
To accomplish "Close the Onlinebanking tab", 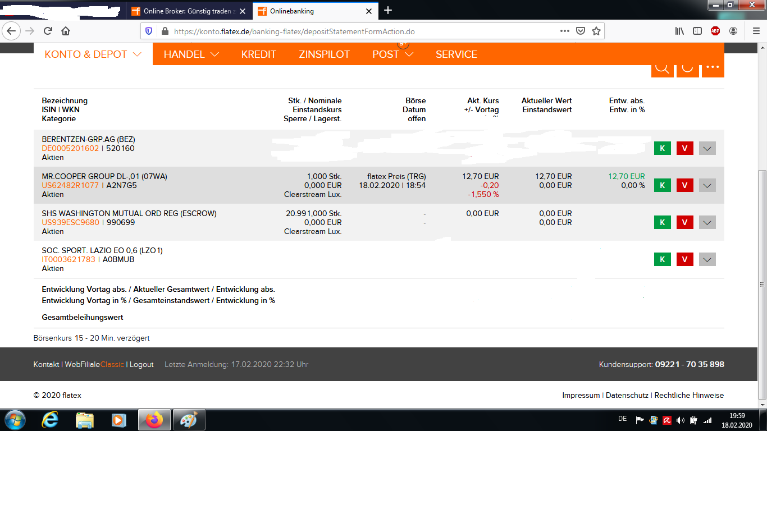I will tap(369, 11).
